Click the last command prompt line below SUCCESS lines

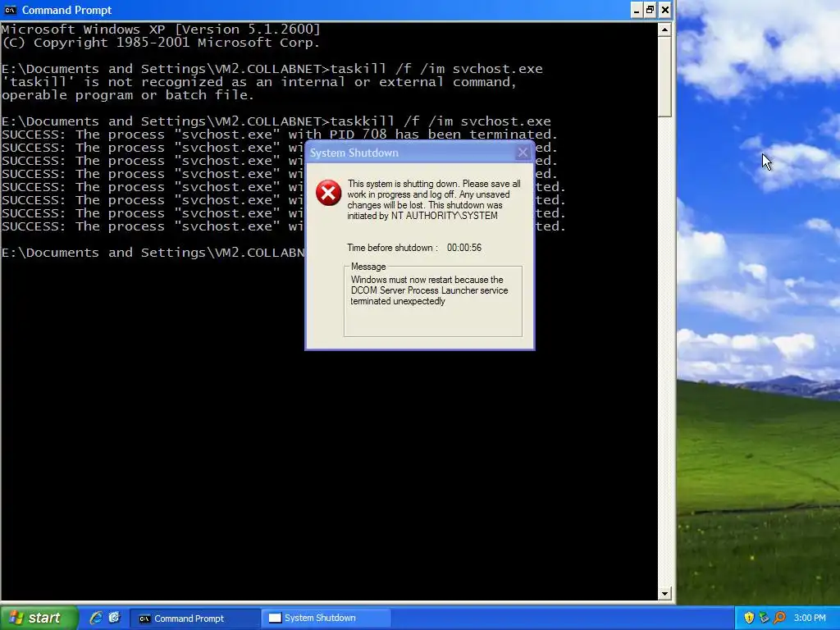[153, 253]
